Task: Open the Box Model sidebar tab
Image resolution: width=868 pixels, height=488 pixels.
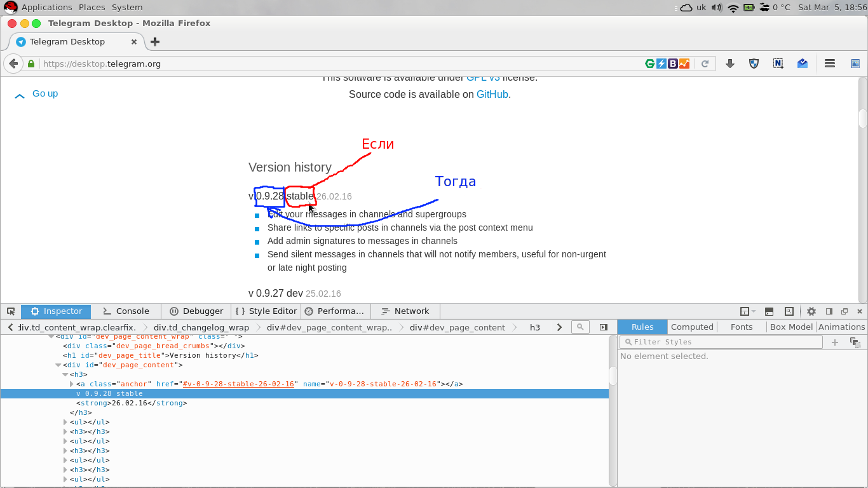Action: tap(791, 327)
